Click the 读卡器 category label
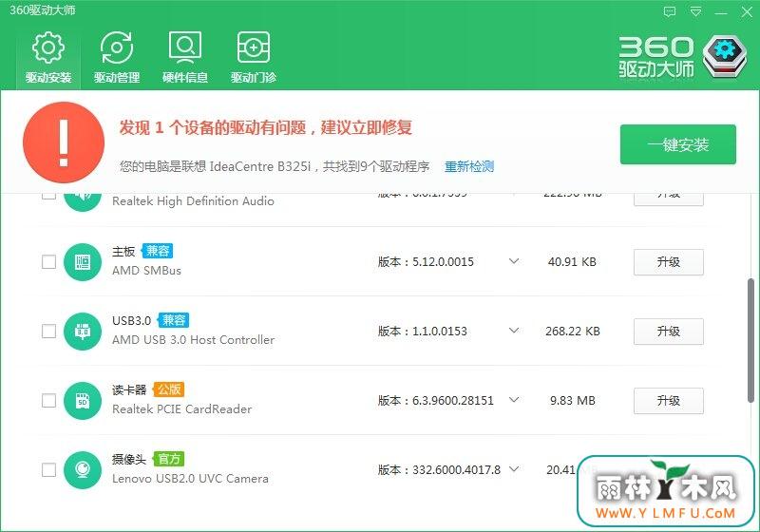Viewport: 760px width, 532px height. (129, 390)
